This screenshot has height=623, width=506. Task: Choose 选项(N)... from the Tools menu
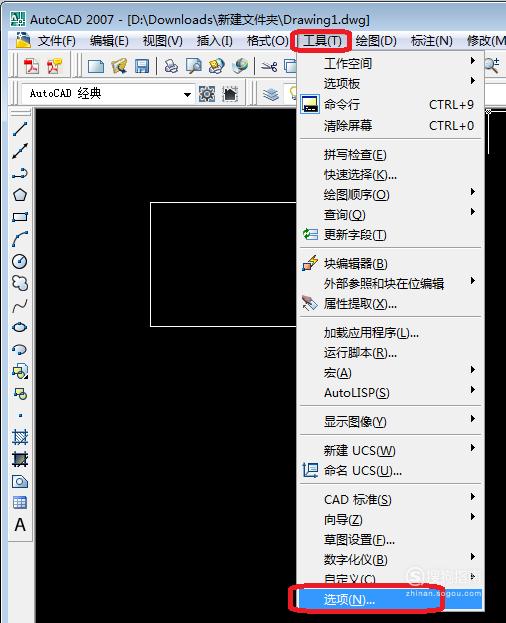coord(390,600)
